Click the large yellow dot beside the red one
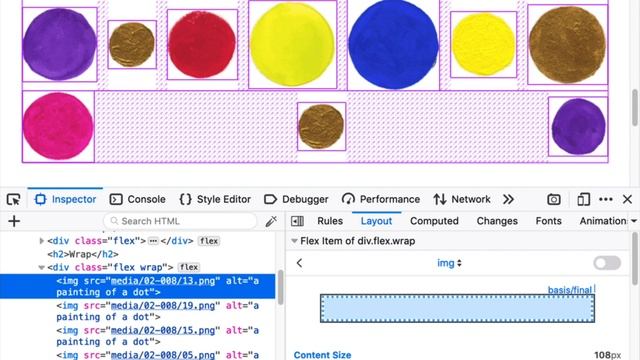 point(293,44)
